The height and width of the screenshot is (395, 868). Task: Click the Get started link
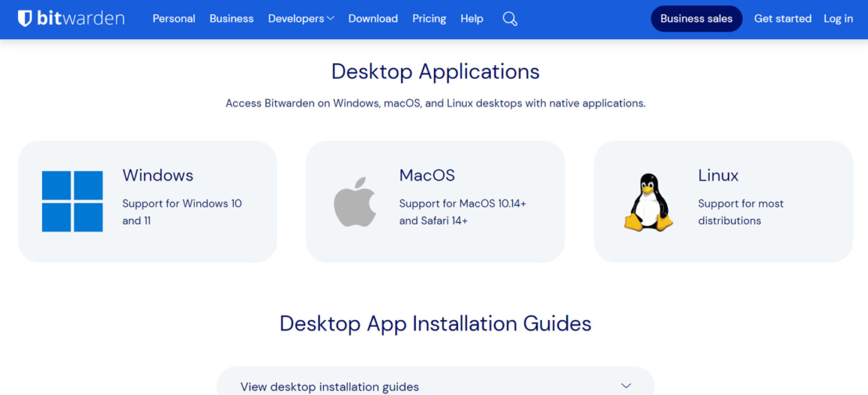pyautogui.click(x=783, y=19)
